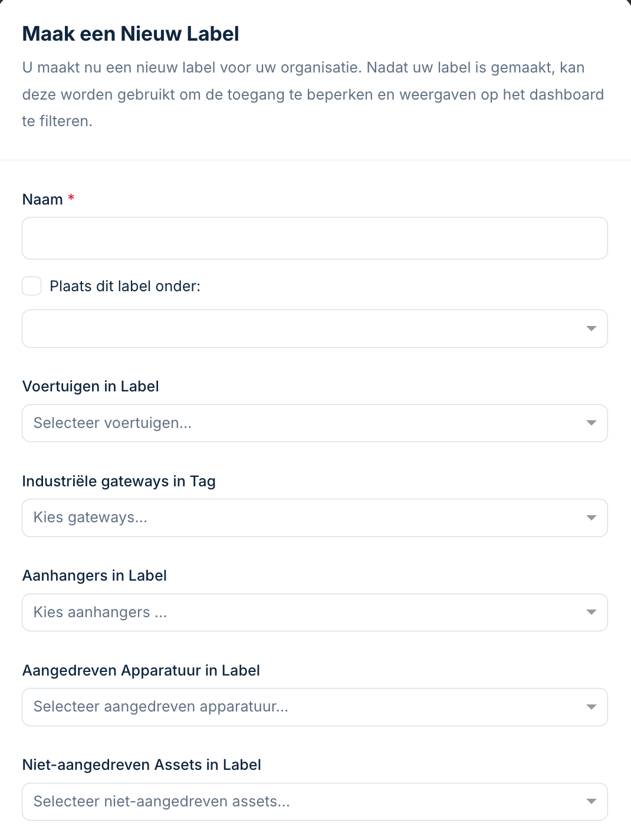Click the "Naam" field label
631x840 pixels.
pos(42,200)
